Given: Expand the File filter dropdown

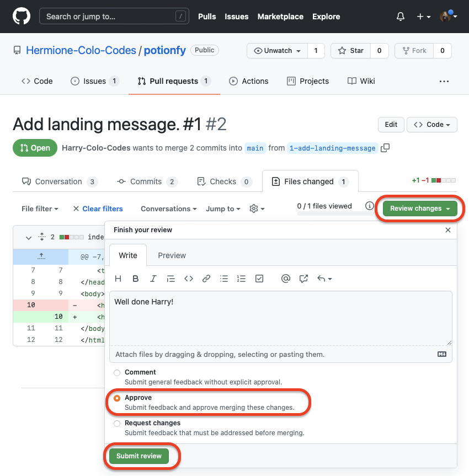Looking at the screenshot, I should click(x=40, y=208).
